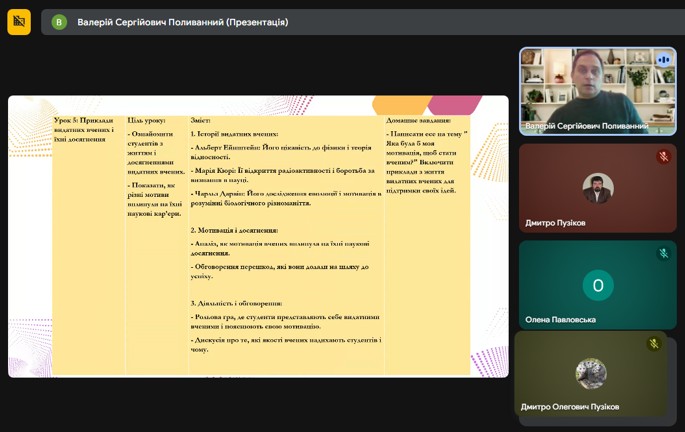Click the '2. Мотивація і досягнення:' section text
Image resolution: width=685 pixels, height=432 pixels.
(x=234, y=230)
